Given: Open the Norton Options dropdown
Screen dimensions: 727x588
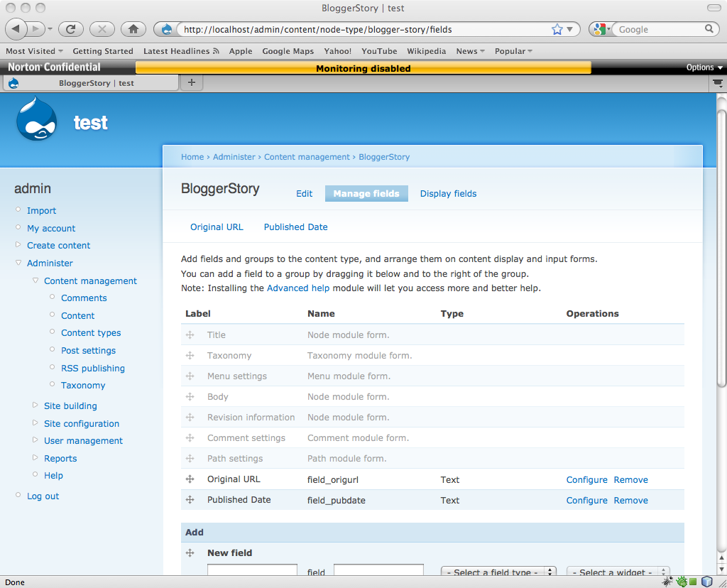Looking at the screenshot, I should click(x=704, y=67).
